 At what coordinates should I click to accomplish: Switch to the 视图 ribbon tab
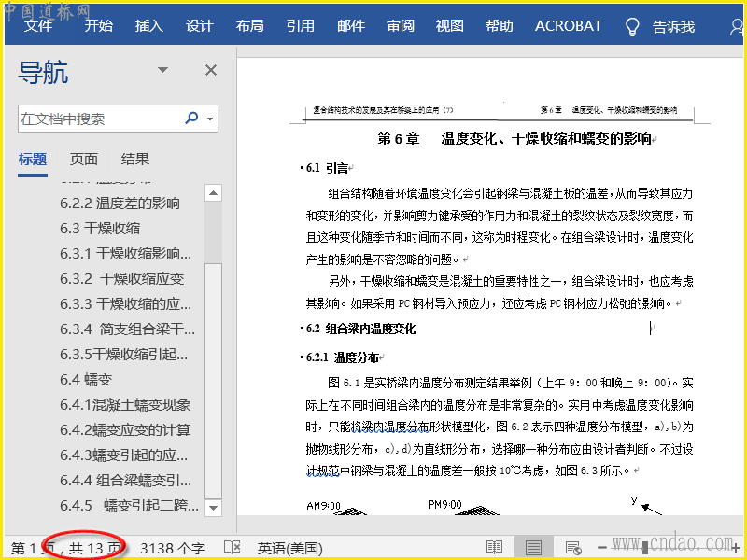450,26
